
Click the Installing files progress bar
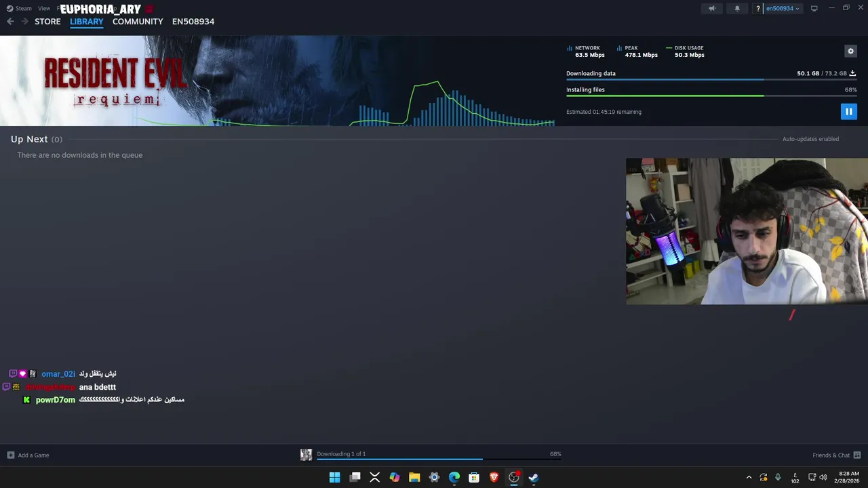711,96
